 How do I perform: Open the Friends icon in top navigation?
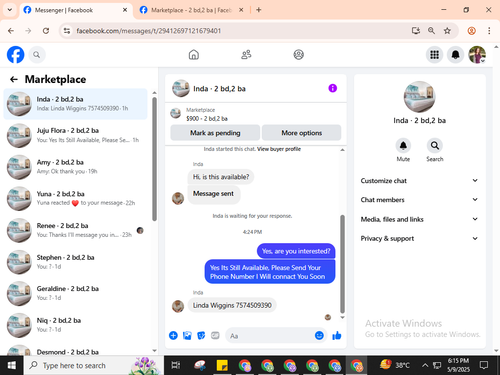(246, 54)
